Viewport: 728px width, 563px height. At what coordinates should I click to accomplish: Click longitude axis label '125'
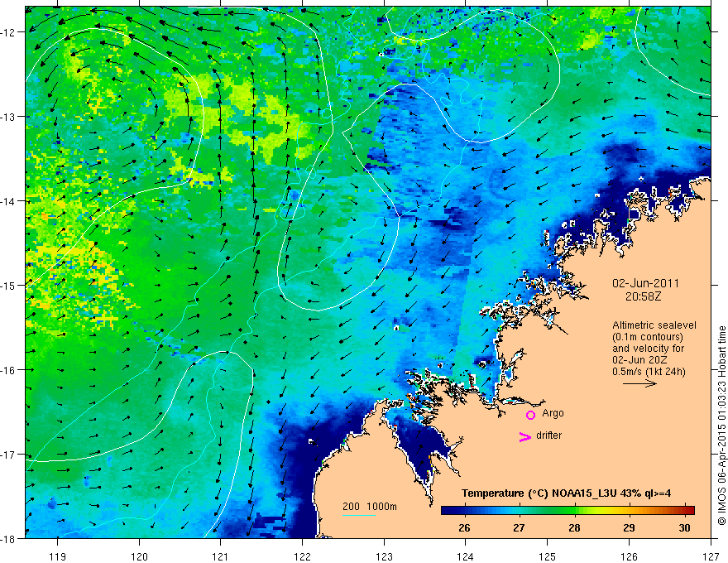click(548, 556)
